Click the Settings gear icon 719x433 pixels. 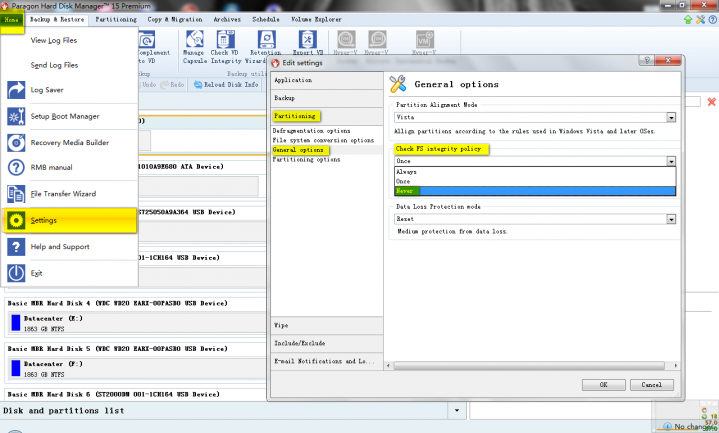click(x=16, y=221)
